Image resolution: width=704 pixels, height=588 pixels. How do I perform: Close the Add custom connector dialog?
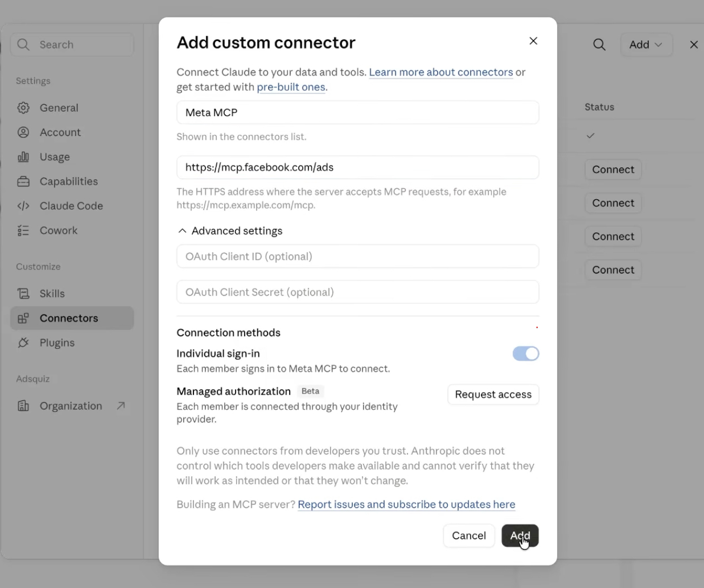(533, 41)
